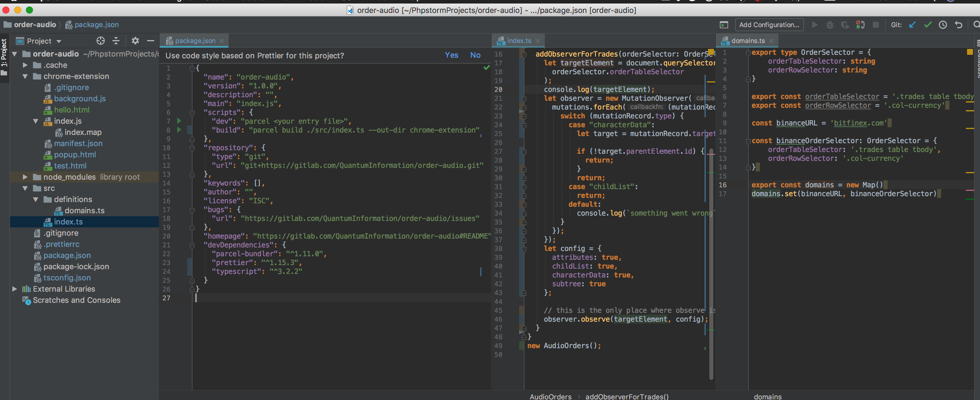Click the Debug bug icon

click(830, 25)
